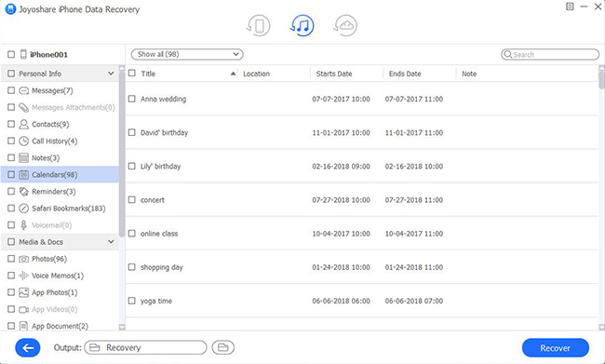605x364 pixels.
Task: Check the concert row checkbox
Action: click(132, 200)
